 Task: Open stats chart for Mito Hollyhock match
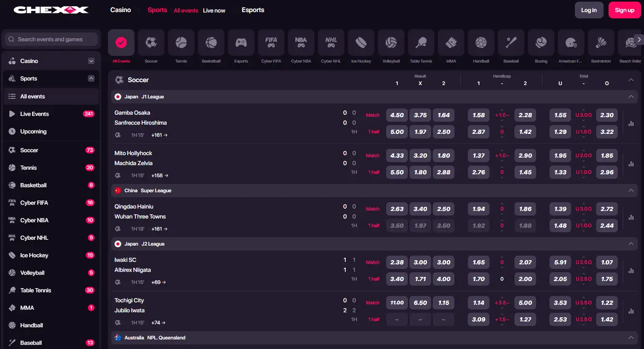[x=631, y=164]
